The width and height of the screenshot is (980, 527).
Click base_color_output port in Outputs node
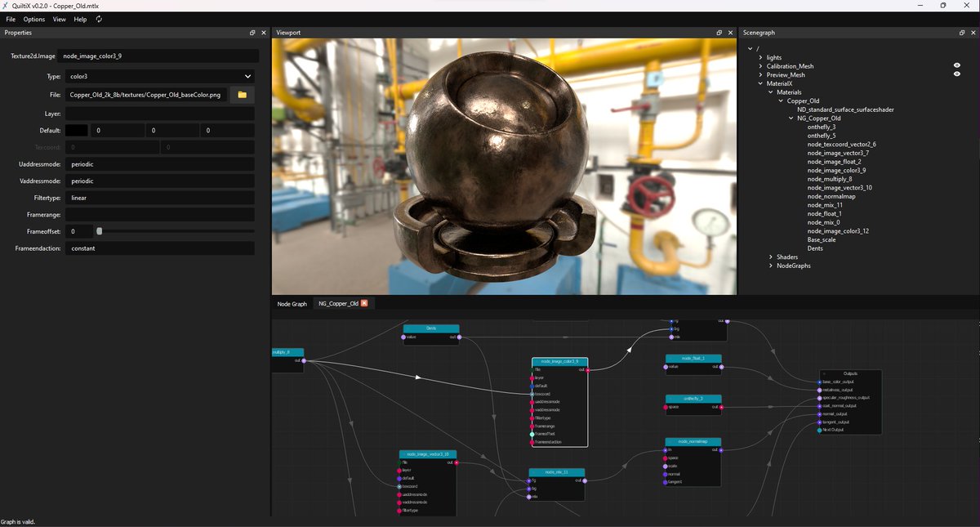819,382
